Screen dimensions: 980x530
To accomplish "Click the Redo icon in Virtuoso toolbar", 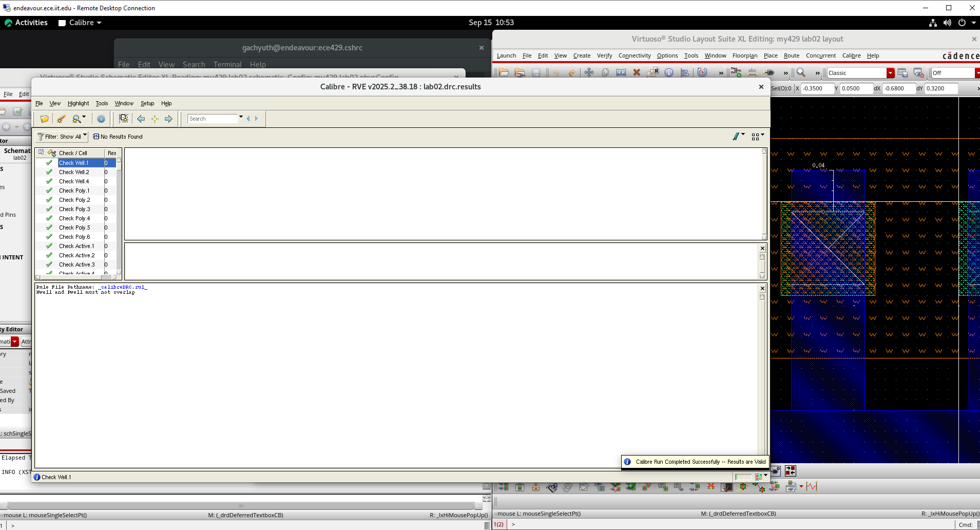I will pos(571,73).
